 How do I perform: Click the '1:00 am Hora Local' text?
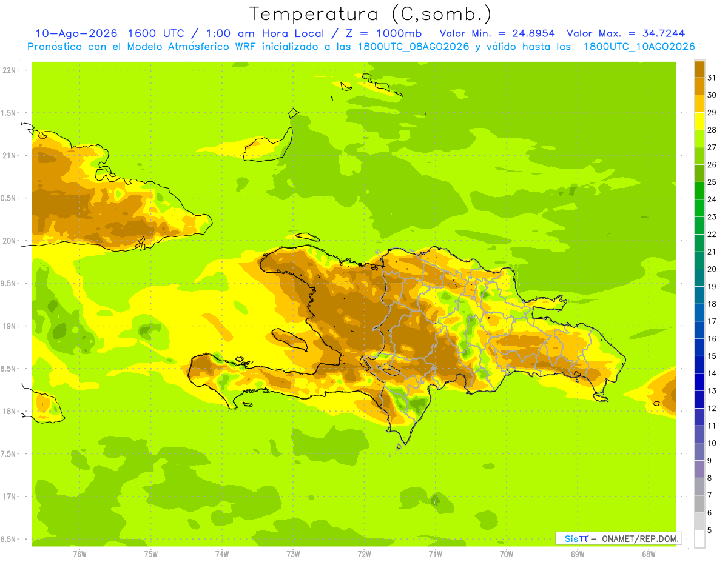click(263, 33)
